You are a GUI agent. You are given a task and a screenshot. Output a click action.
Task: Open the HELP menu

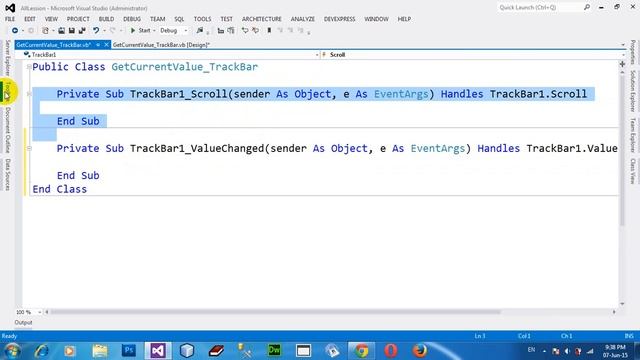[404, 19]
